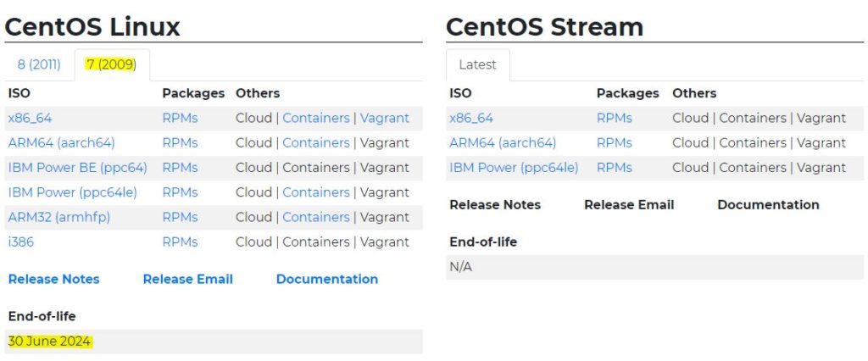This screenshot has width=868, height=361.
Task: Open RPMs for ARM32 (armhfp) row
Action: click(x=180, y=217)
